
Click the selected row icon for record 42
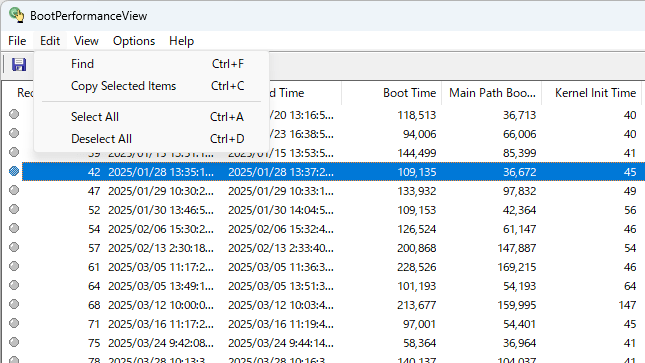pos(14,171)
